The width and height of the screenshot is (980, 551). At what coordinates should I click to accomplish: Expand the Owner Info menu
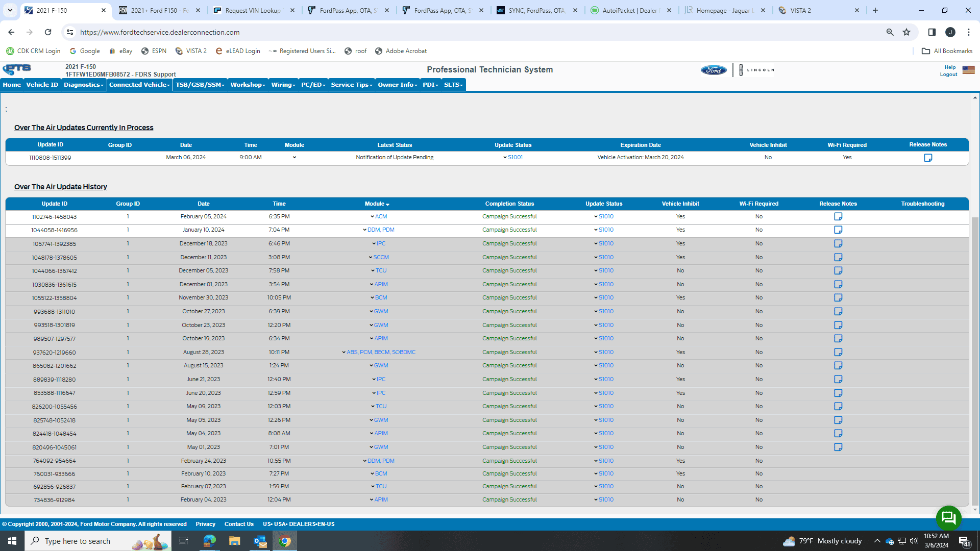click(x=398, y=85)
